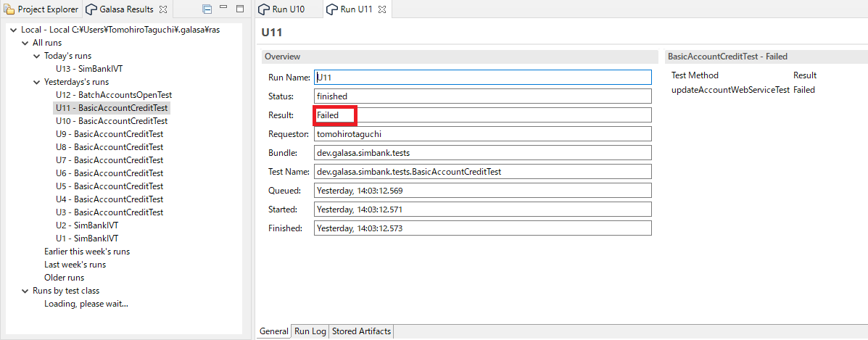Click the Bundle field dev.galasa.simbank.tests
This screenshot has width=868, height=340.
click(483, 152)
